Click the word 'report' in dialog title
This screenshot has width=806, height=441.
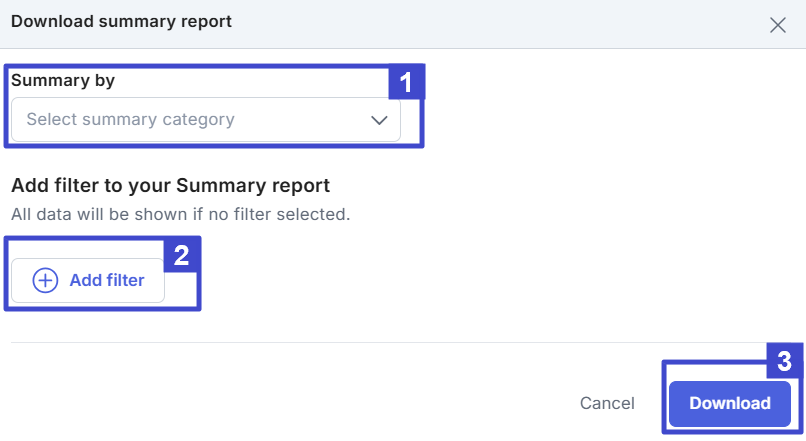tap(206, 21)
